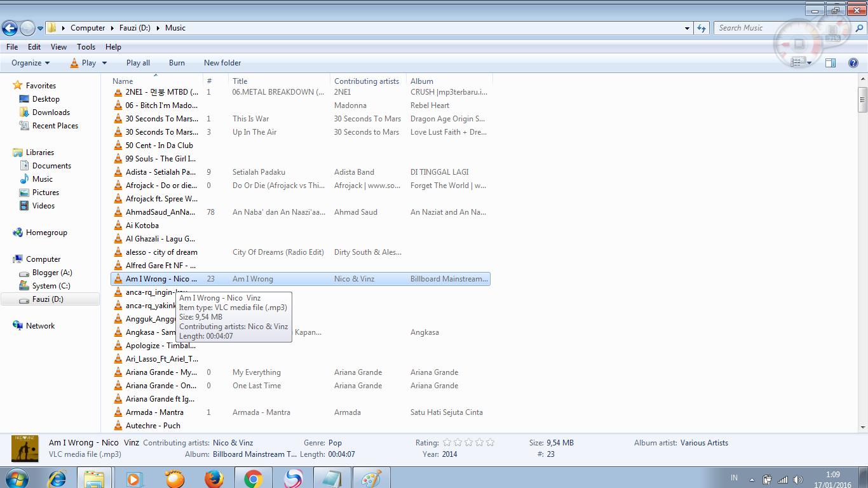The height and width of the screenshot is (488, 868).
Task: Open the address bar history dropdown
Action: click(x=688, y=28)
